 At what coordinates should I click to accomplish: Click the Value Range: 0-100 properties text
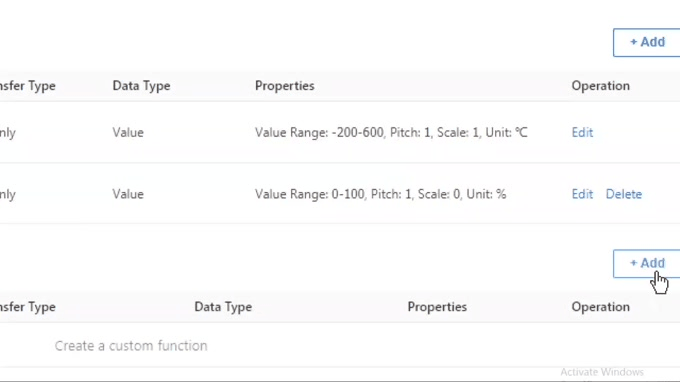(380, 194)
